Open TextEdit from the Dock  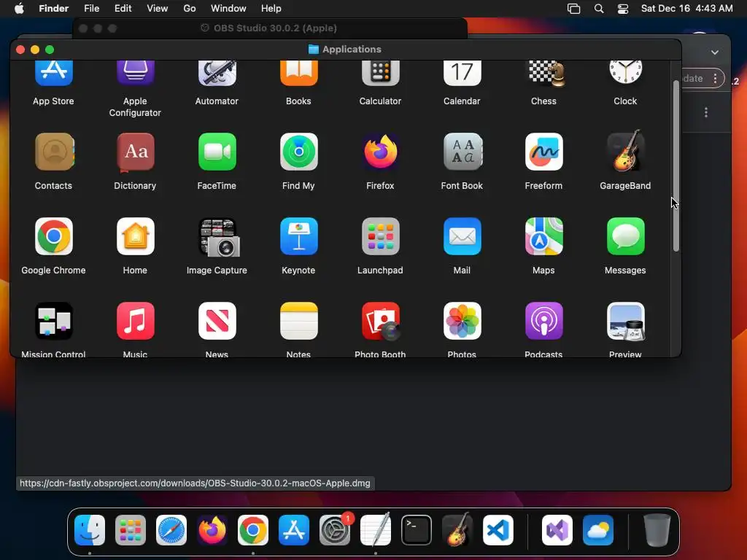(376, 529)
